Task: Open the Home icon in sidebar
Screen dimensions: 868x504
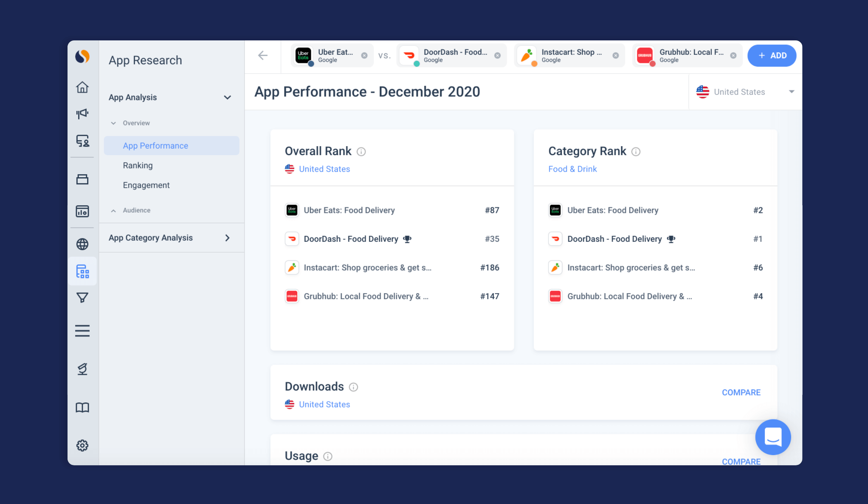Action: [82, 87]
